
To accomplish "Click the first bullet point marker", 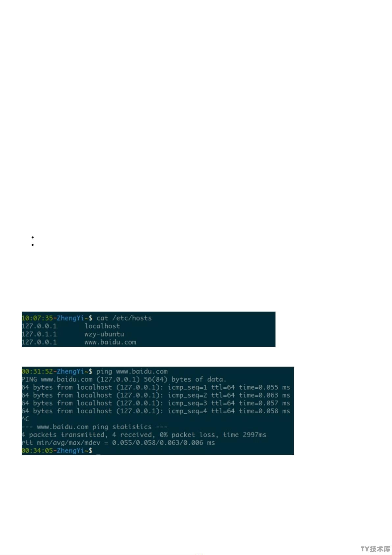I will [x=33, y=237].
